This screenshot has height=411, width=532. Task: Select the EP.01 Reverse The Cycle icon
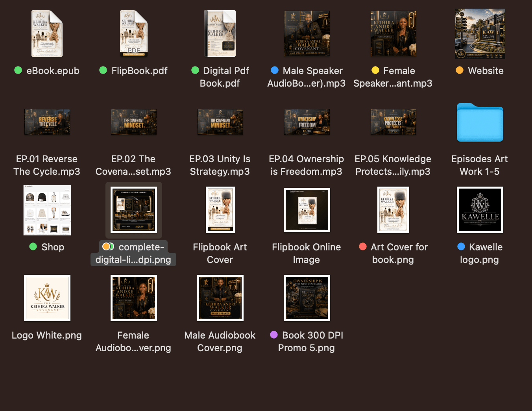click(x=47, y=122)
